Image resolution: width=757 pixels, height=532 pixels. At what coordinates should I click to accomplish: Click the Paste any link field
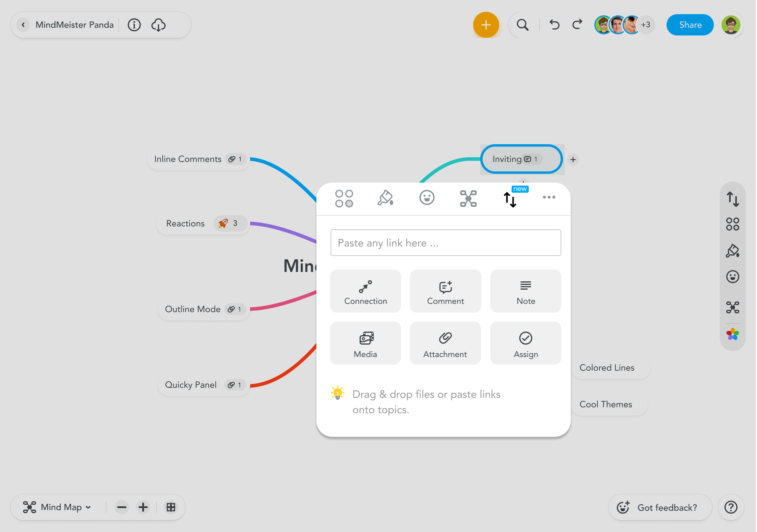[445, 243]
